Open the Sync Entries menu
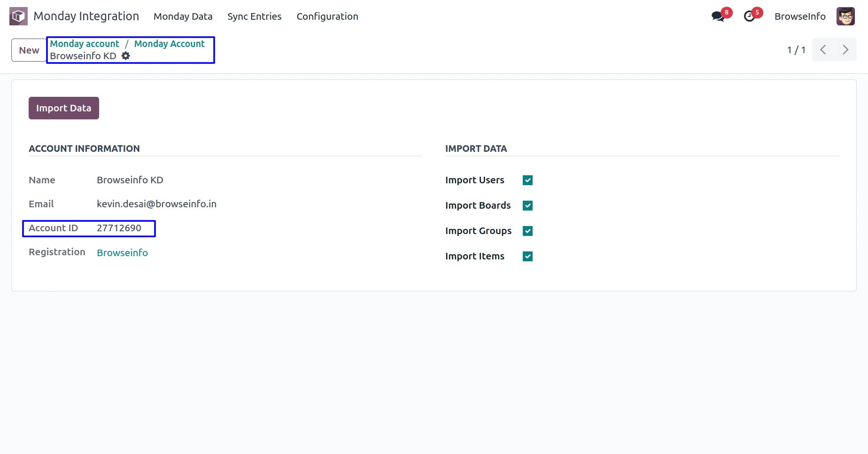The width and height of the screenshot is (868, 454). tap(254, 16)
